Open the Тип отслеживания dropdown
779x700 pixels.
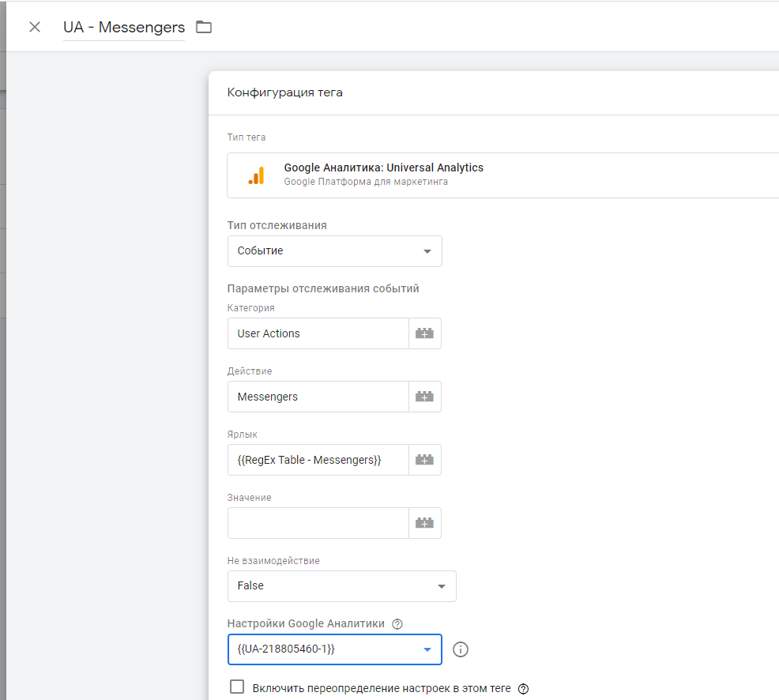pos(334,251)
